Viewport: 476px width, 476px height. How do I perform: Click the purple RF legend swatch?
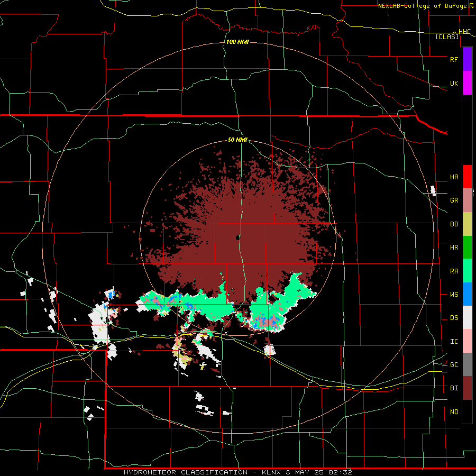467,59
